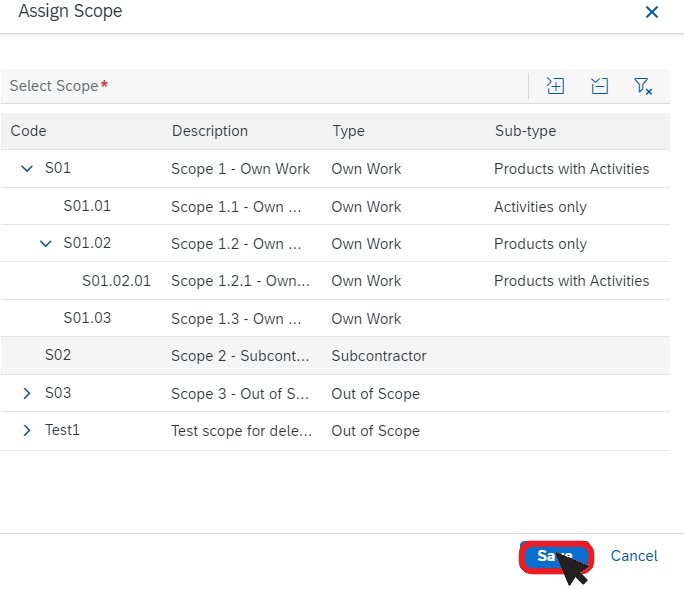Click the Code column header
Image resolution: width=684 pixels, height=590 pixels.
click(28, 131)
